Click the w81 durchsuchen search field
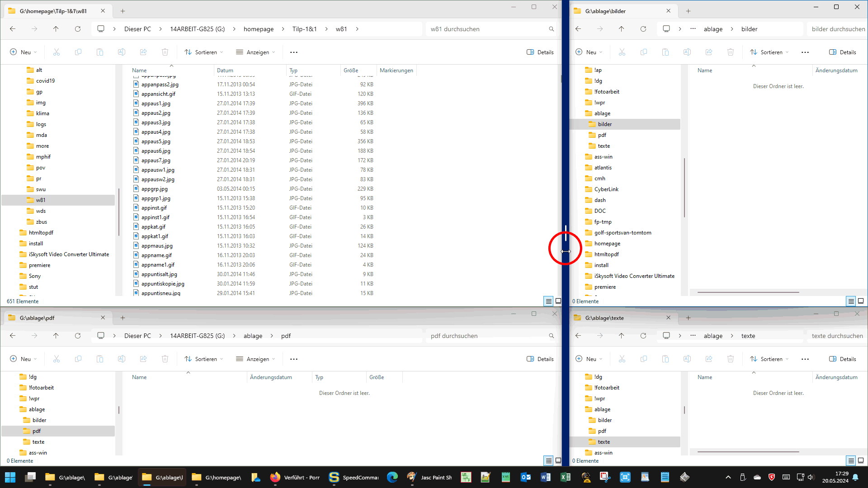 coord(488,29)
